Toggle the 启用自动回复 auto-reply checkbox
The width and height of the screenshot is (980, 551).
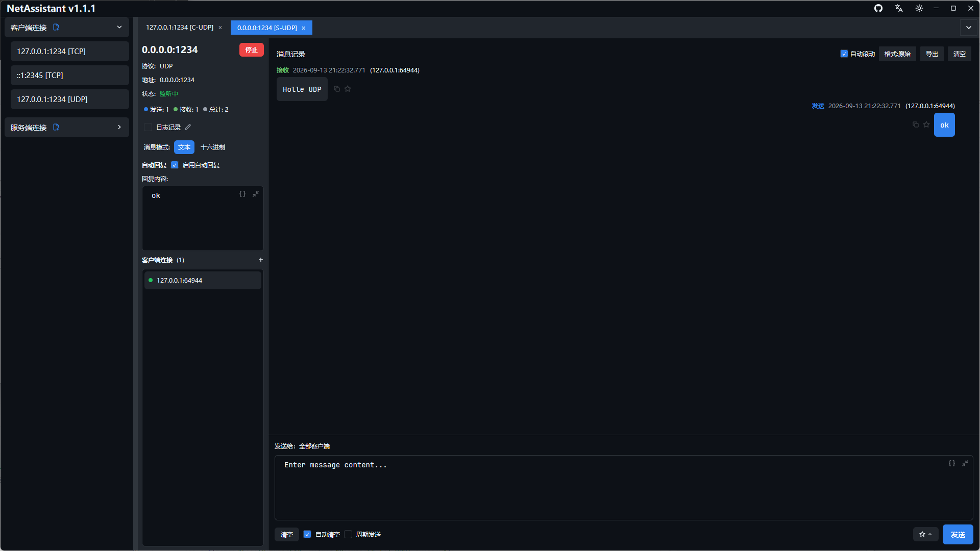tap(175, 165)
